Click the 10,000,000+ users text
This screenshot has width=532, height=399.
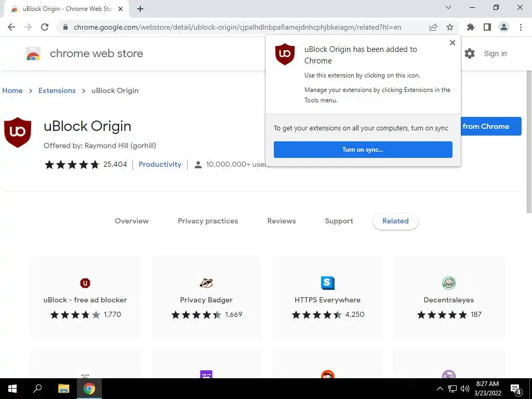click(237, 164)
